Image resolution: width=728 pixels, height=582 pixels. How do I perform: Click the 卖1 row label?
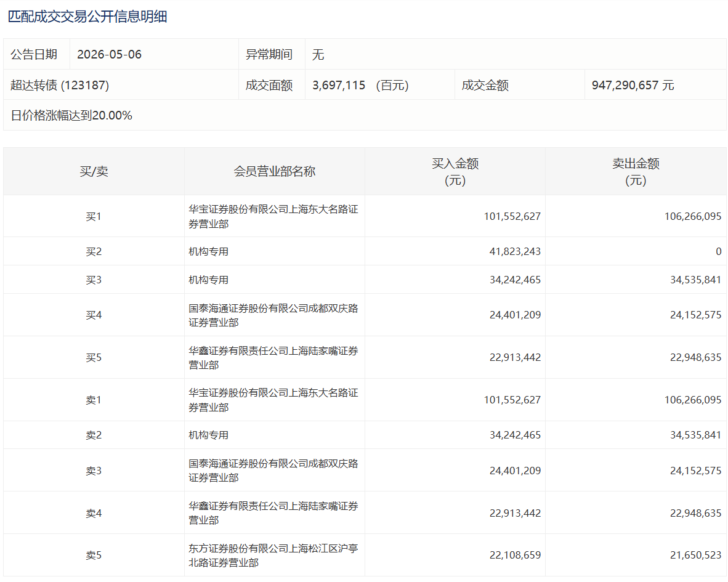tap(94, 400)
